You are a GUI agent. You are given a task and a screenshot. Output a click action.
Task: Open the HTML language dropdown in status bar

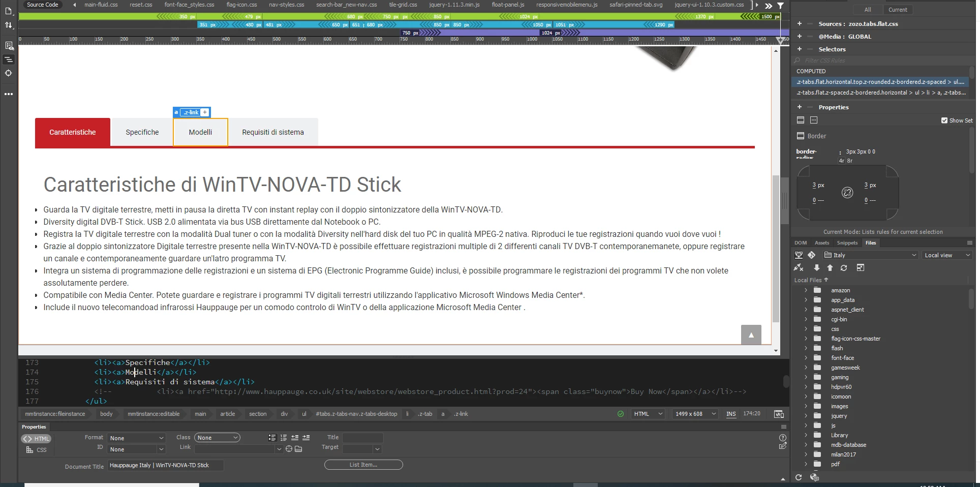point(648,414)
